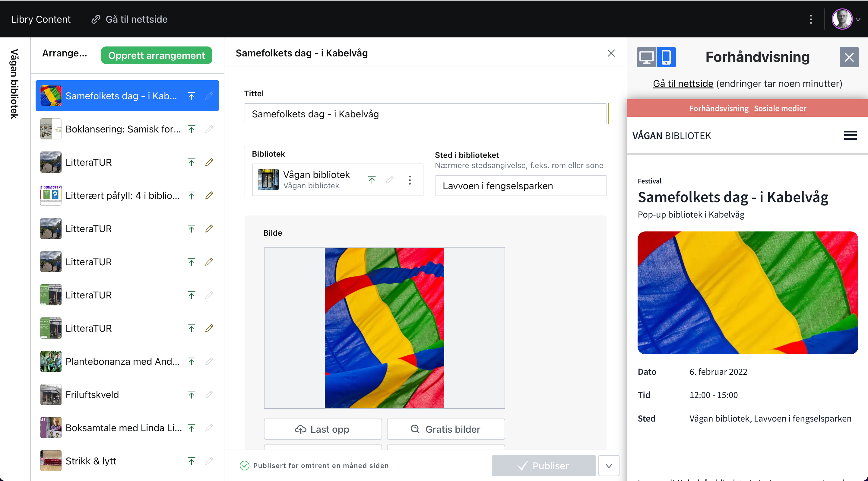
Task: Click pencil icon on Plantebonanza row
Action: [x=209, y=361]
